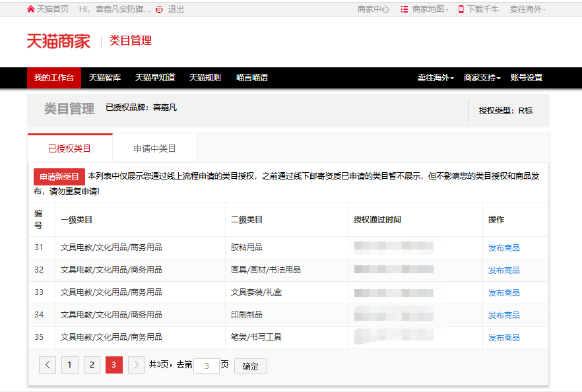Click the logout swirl icon
This screenshot has height=392, width=582.
pos(159,10)
